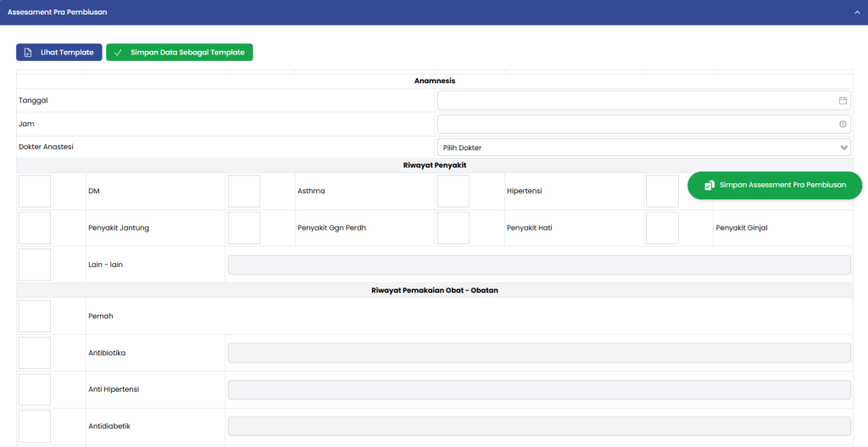The width and height of the screenshot is (868, 447).
Task: Click the save icon on Simpan Assessment button
Action: 709,185
